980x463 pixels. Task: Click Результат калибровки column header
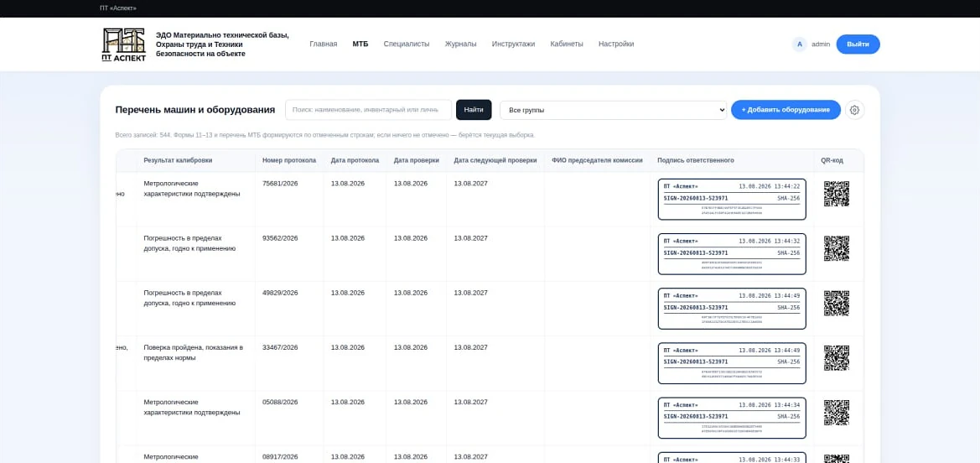pyautogui.click(x=178, y=160)
